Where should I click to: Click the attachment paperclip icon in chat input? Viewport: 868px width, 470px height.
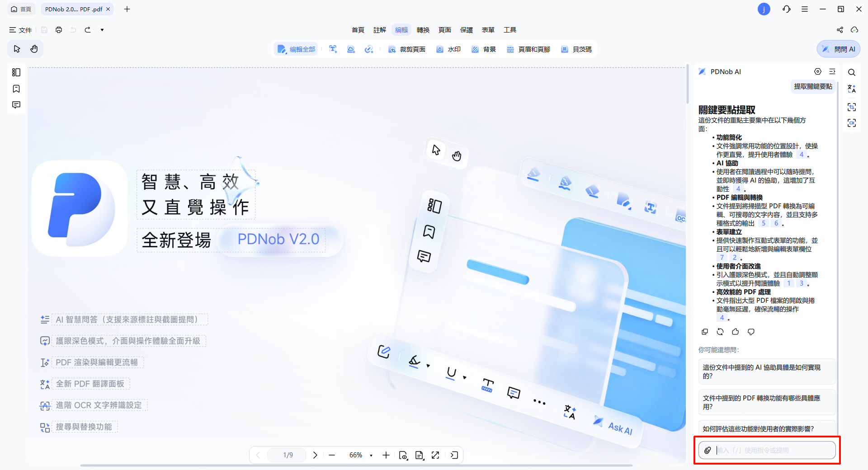708,450
